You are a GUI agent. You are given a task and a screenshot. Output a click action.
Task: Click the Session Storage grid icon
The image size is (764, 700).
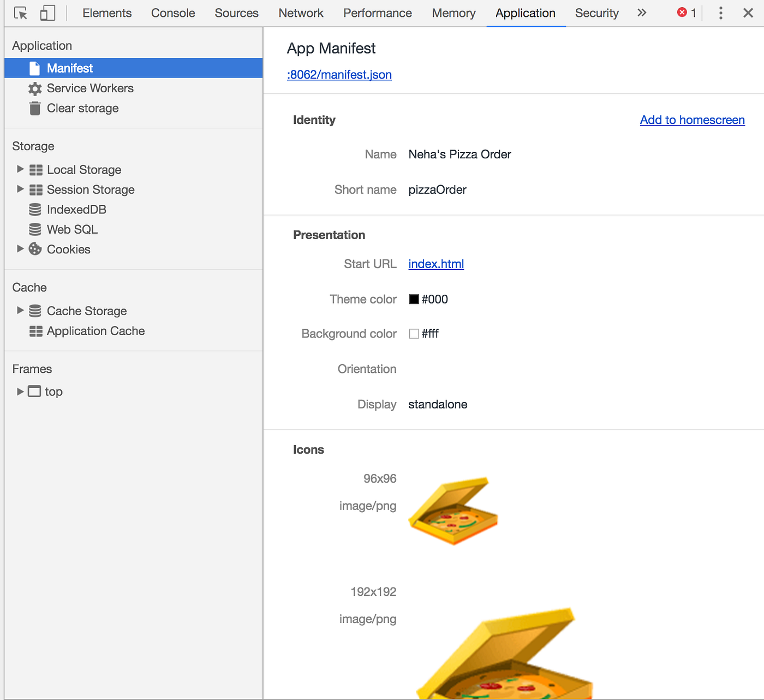click(36, 189)
